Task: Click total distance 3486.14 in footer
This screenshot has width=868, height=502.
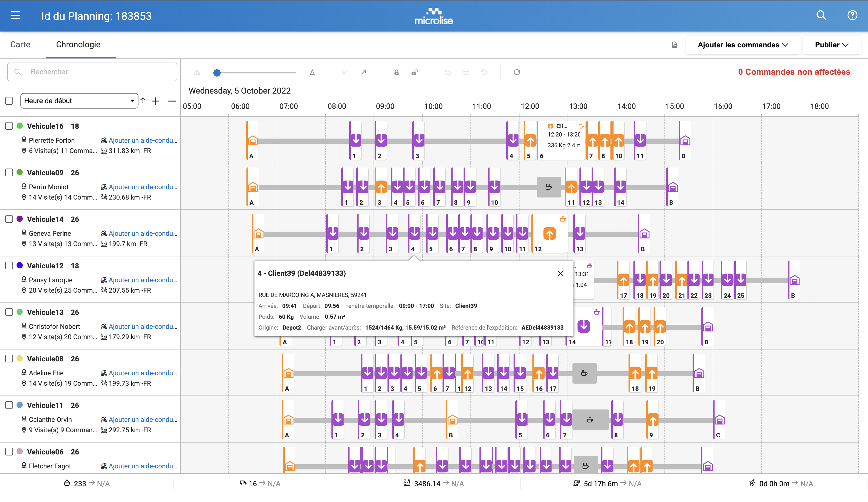Action: click(x=427, y=484)
